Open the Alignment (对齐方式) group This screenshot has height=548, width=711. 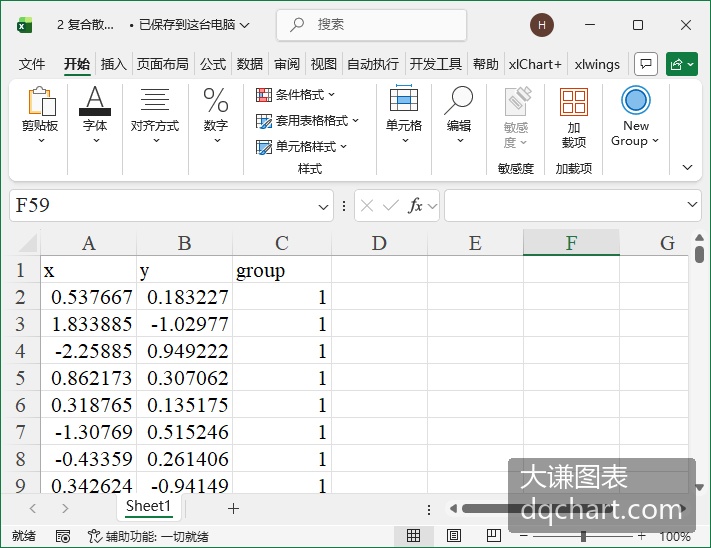pyautogui.click(x=155, y=115)
